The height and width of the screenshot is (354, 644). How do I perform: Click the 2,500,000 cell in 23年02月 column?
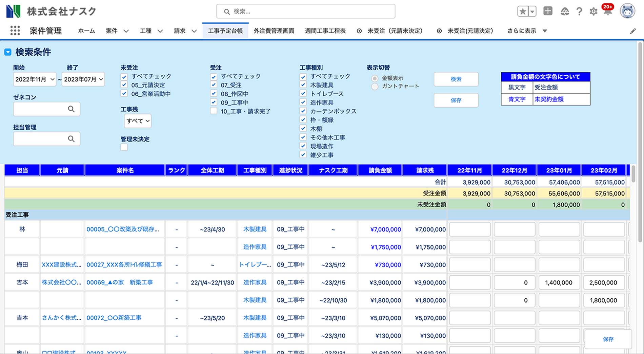(x=604, y=282)
